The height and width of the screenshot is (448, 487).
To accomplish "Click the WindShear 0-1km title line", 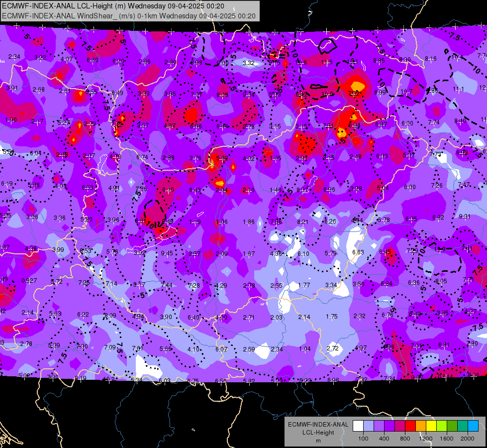I will [x=128, y=16].
